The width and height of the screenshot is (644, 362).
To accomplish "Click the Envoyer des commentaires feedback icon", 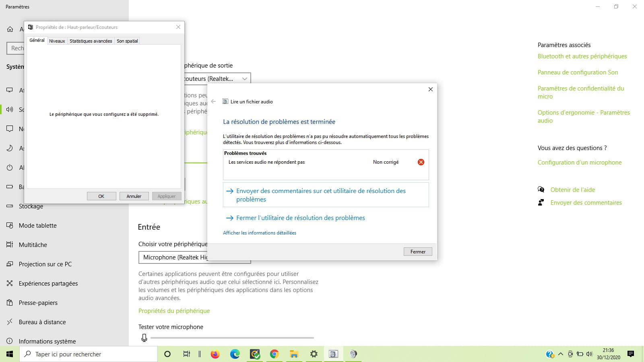I will pyautogui.click(x=541, y=202).
